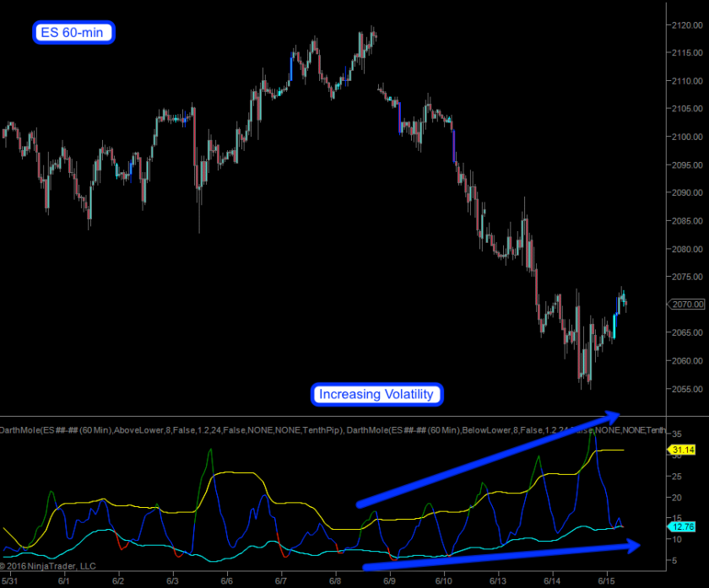
Task: Select the cyan 12.76 indicator value marker
Action: (682, 526)
